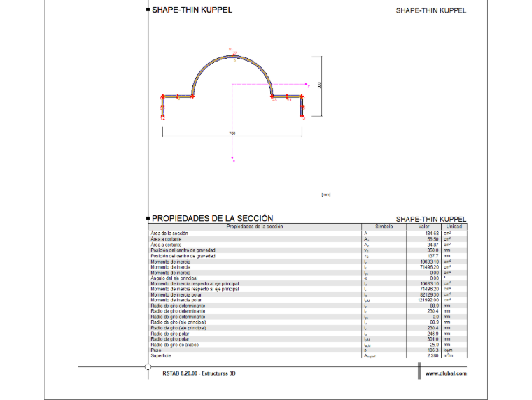
Task: Click the 'Propiedades de la sección' column header
Action: pyautogui.click(x=255, y=227)
